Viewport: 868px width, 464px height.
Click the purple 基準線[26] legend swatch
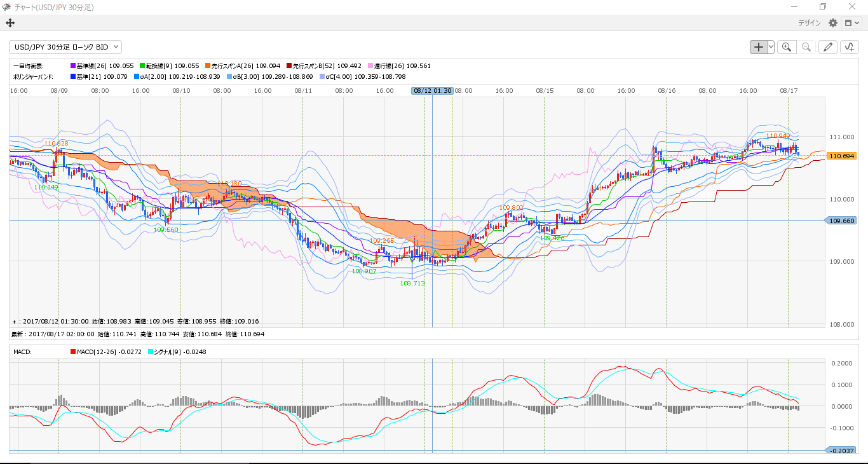pyautogui.click(x=72, y=65)
